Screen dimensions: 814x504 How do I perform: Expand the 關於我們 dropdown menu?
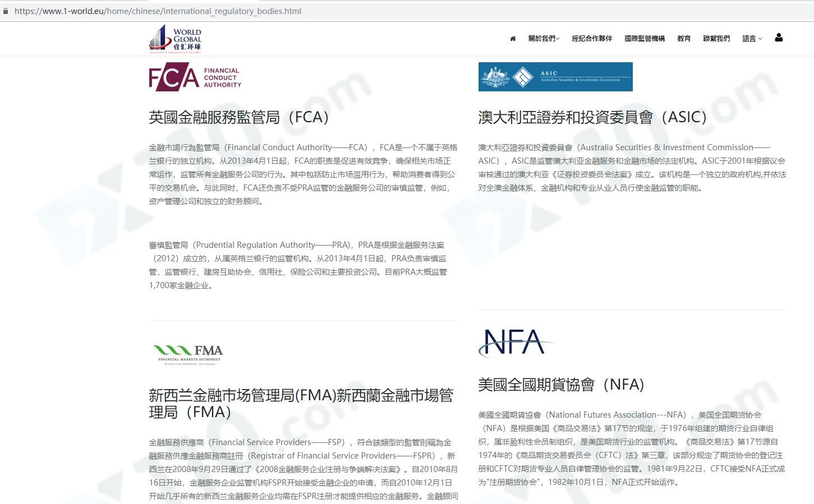pyautogui.click(x=544, y=39)
